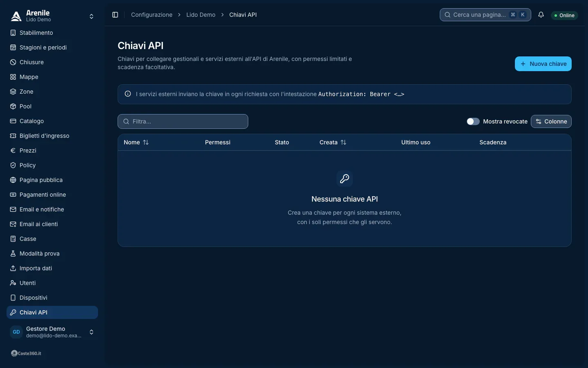This screenshot has width=588, height=368.
Task: Toggle the Mostra revocate switch
Action: [473, 121]
